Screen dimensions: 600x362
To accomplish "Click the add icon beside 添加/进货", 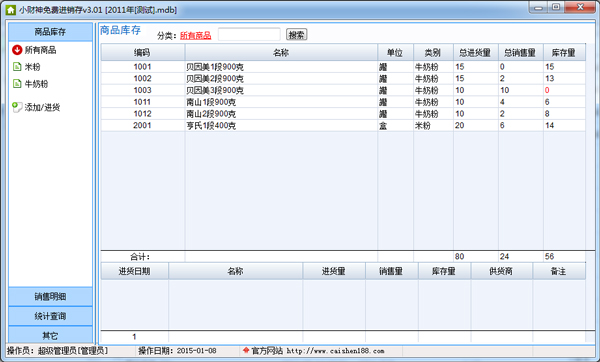I will pos(17,107).
